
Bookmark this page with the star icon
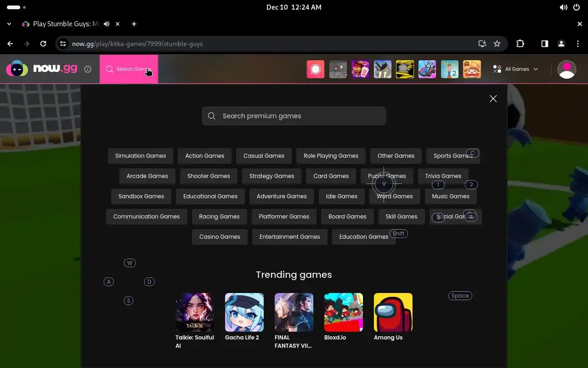(x=497, y=44)
